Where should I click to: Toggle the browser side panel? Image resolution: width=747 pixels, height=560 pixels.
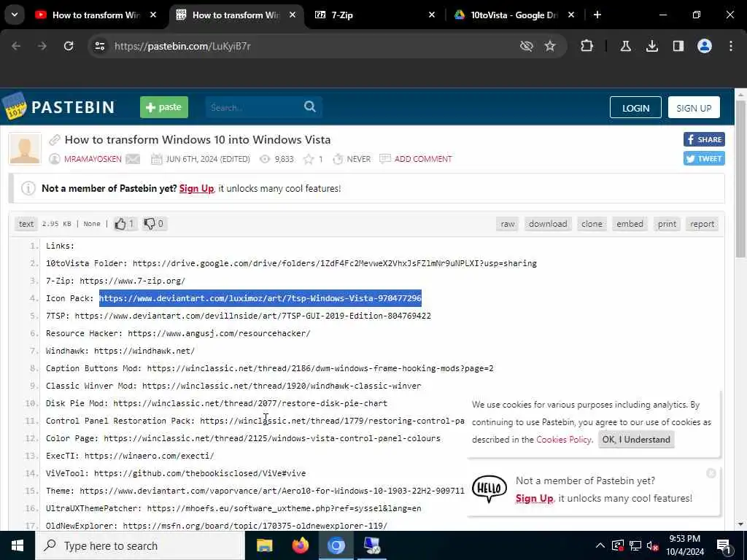point(678,46)
